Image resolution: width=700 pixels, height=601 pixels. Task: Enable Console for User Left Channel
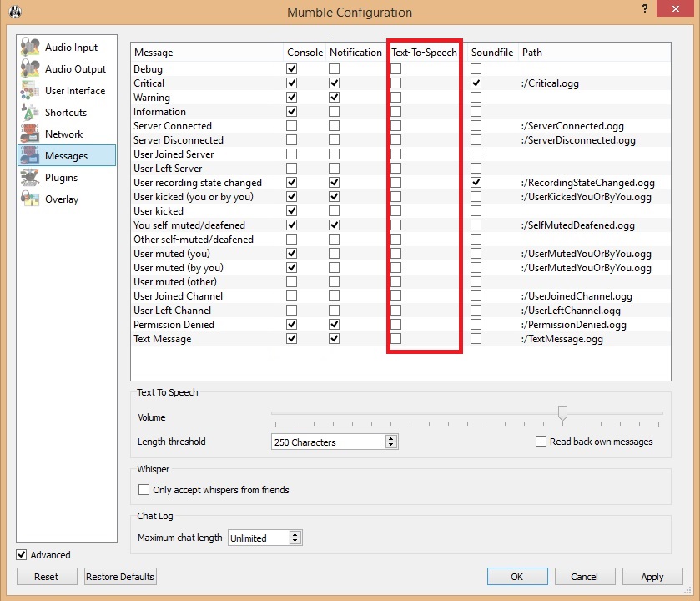pyautogui.click(x=291, y=310)
